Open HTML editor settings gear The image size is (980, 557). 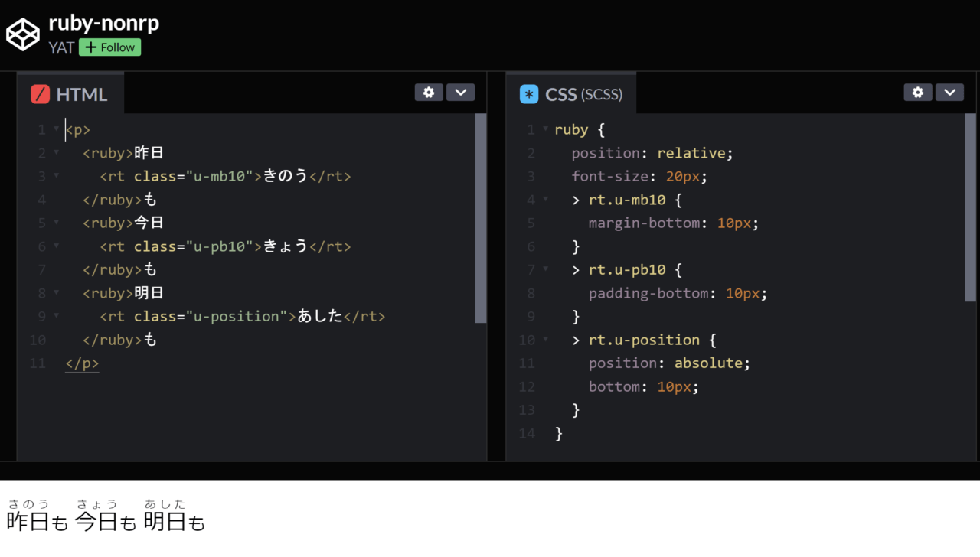pos(429,93)
